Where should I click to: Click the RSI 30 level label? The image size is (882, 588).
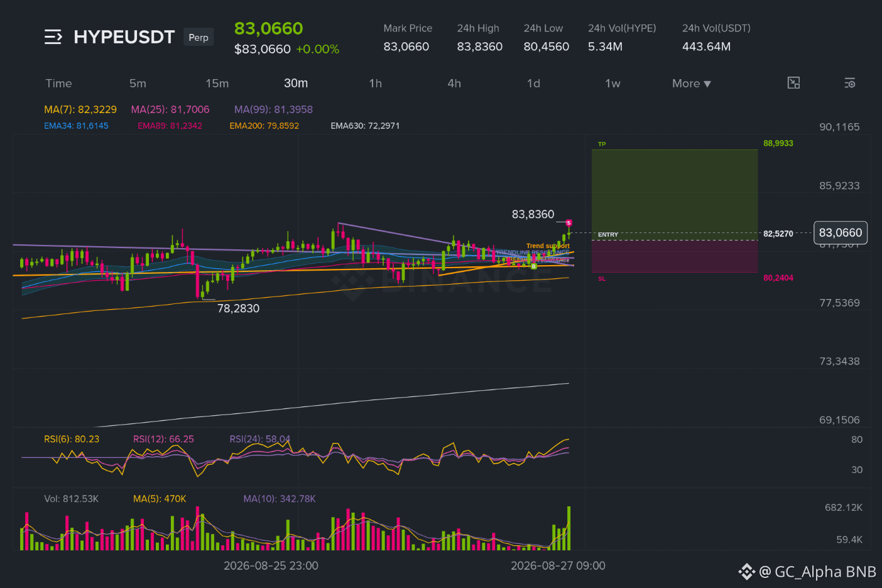(x=857, y=470)
